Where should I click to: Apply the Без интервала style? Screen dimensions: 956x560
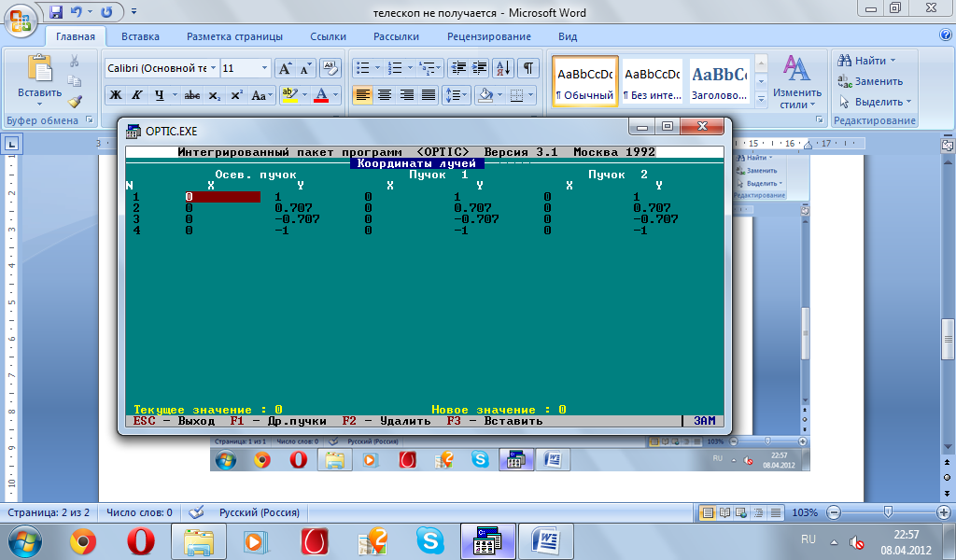652,81
